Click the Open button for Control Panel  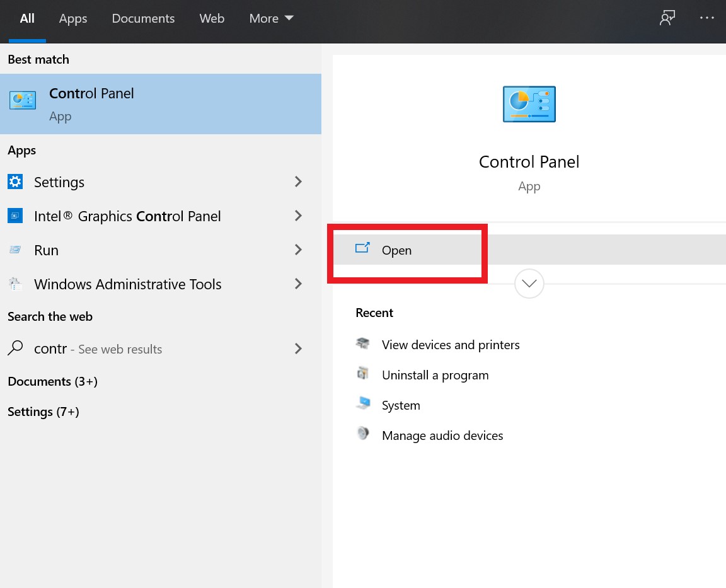coord(529,250)
